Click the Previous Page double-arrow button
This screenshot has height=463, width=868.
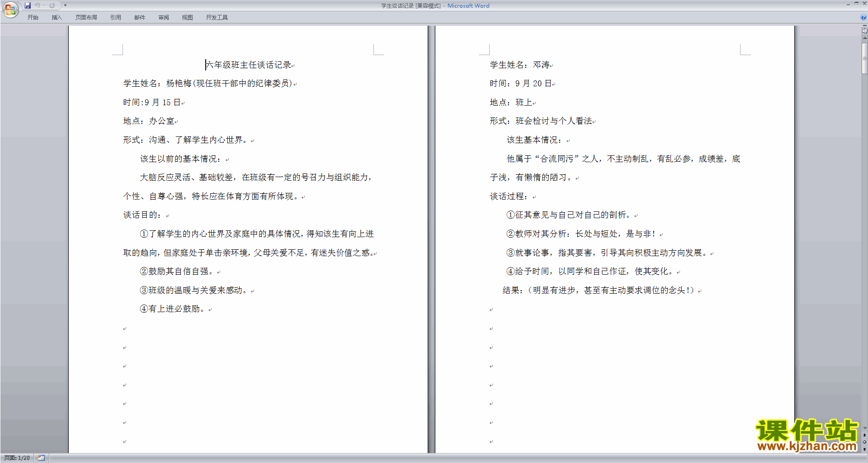(864, 435)
